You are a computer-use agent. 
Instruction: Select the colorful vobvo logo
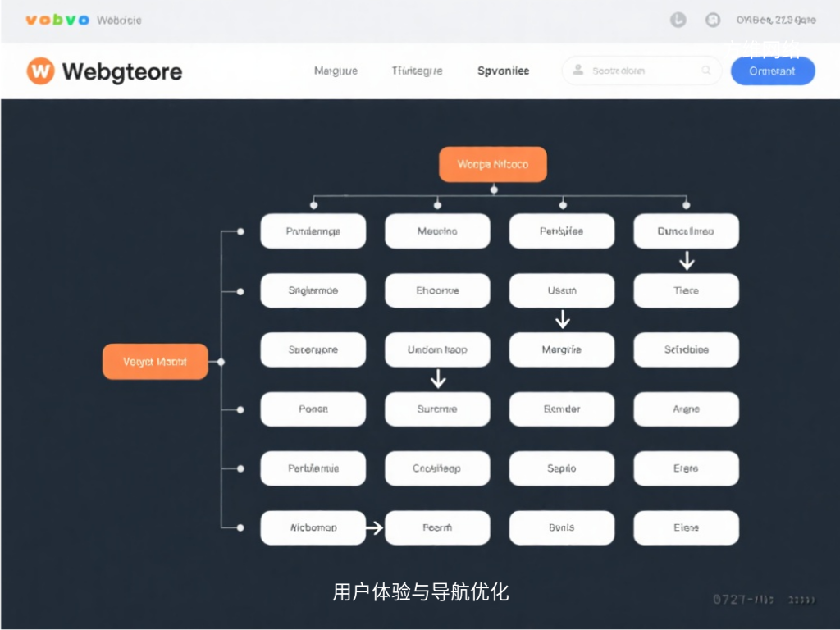[56, 20]
